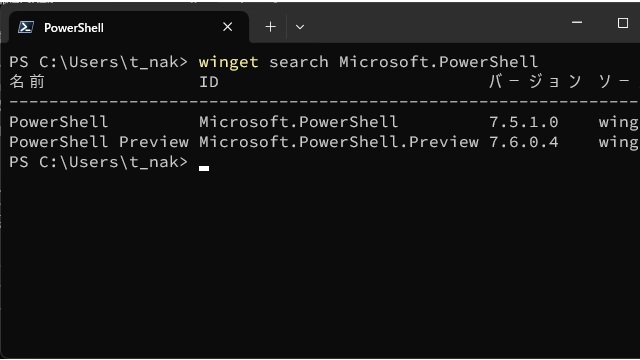The height and width of the screenshot is (360, 640).
Task: Click the yellow winget command word
Action: click(x=229, y=62)
